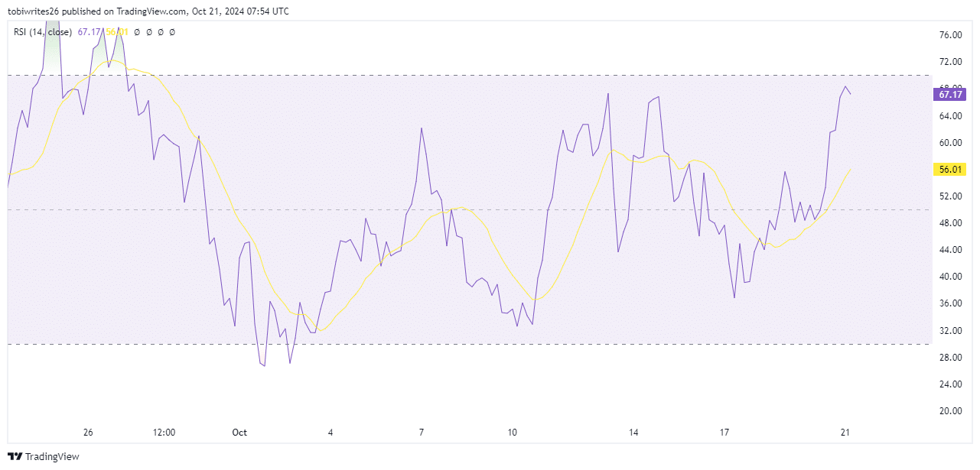Click the 10 date marker on time axis

click(512, 433)
